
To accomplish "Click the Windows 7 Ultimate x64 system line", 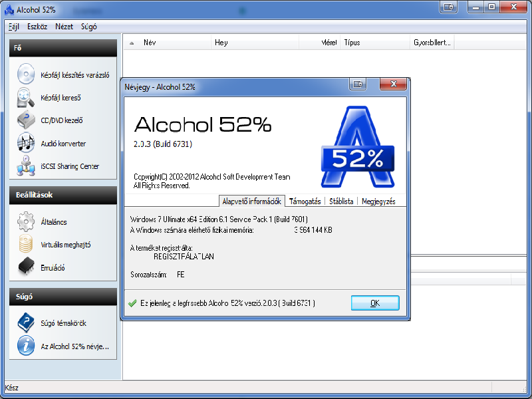I will pyautogui.click(x=219, y=219).
